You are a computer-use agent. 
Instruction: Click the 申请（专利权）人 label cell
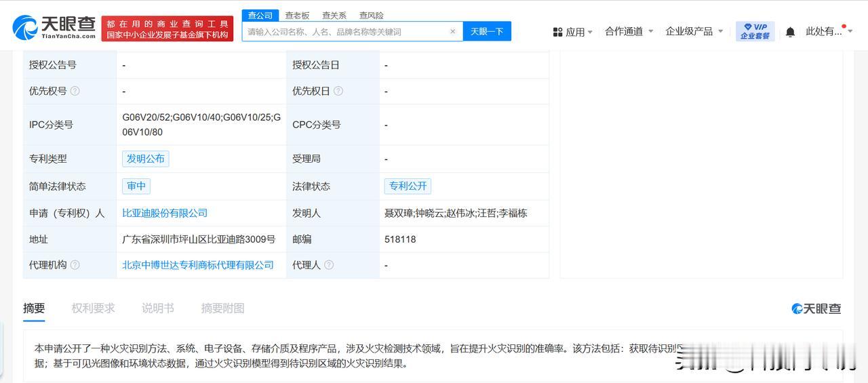pyautogui.click(x=69, y=213)
